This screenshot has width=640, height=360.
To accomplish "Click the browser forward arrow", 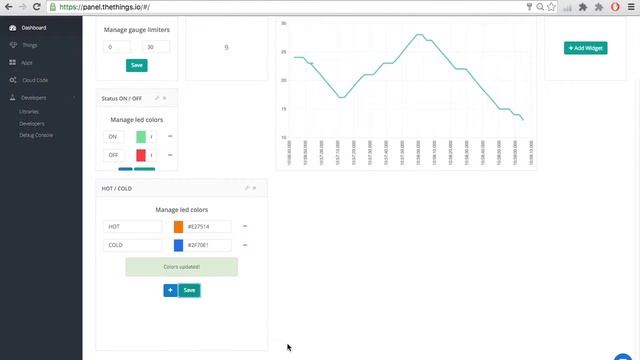I will pos(22,7).
